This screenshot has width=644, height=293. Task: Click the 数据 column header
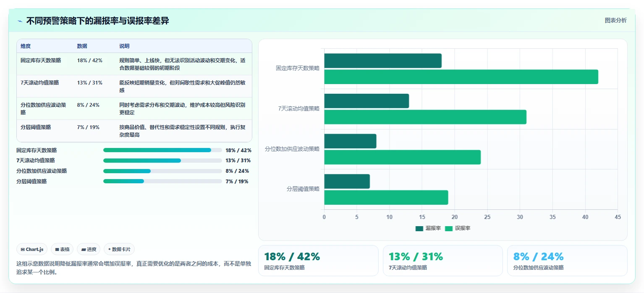point(82,46)
